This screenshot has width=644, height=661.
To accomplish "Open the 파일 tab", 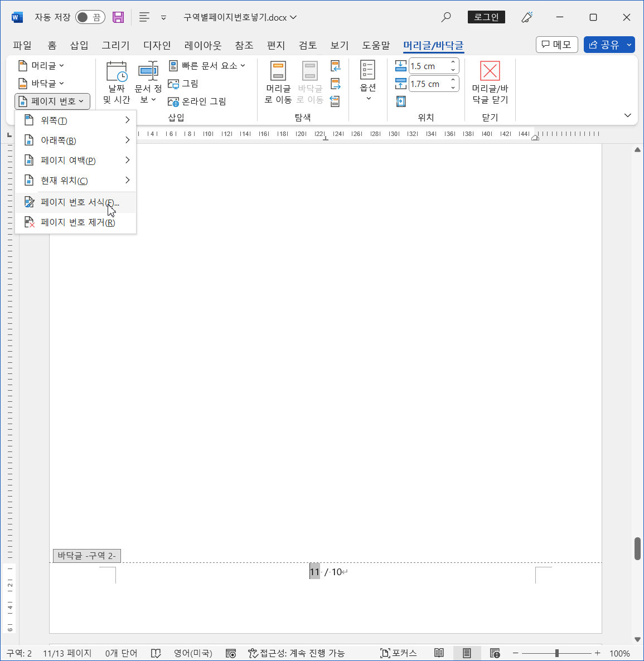I will coord(22,45).
